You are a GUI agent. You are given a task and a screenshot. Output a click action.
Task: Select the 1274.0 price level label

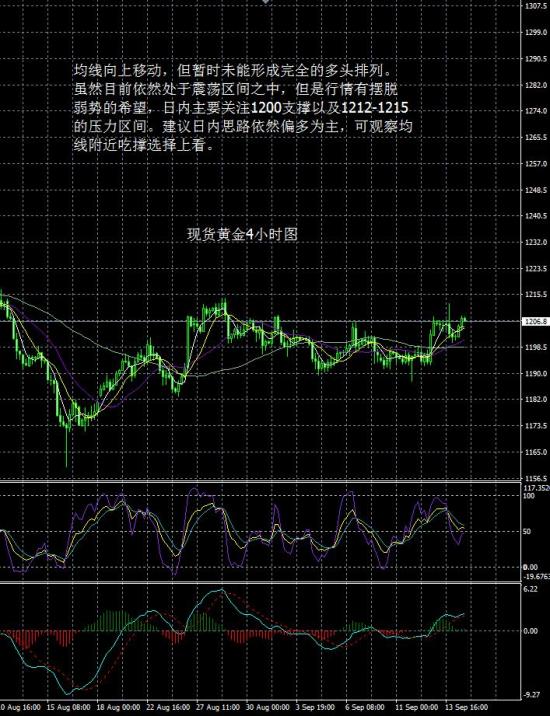(536, 111)
